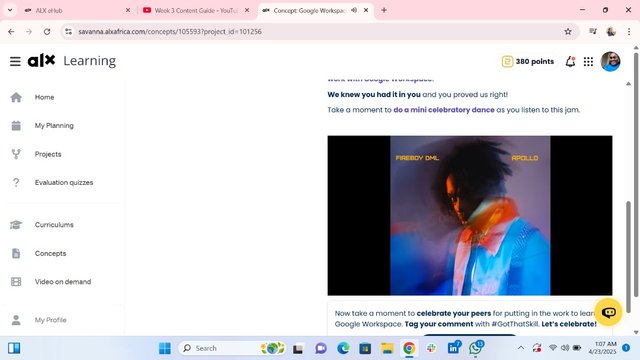Click the taskbar Search box

point(233,348)
